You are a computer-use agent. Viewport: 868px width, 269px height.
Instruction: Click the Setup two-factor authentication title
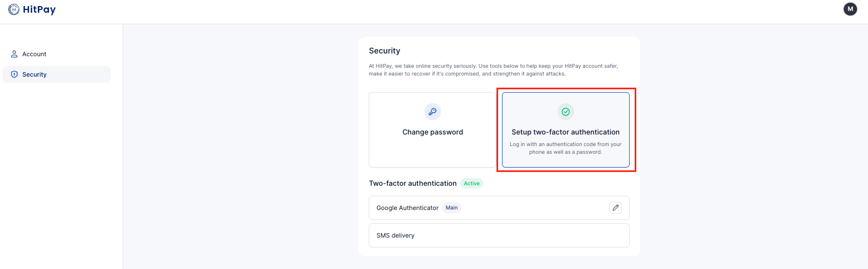coord(566,132)
